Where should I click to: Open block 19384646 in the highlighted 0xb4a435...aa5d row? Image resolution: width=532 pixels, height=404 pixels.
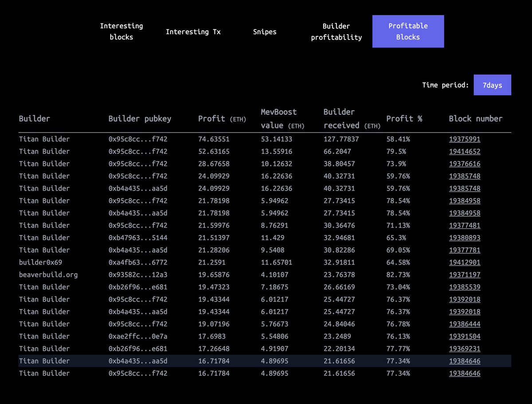pyautogui.click(x=465, y=361)
